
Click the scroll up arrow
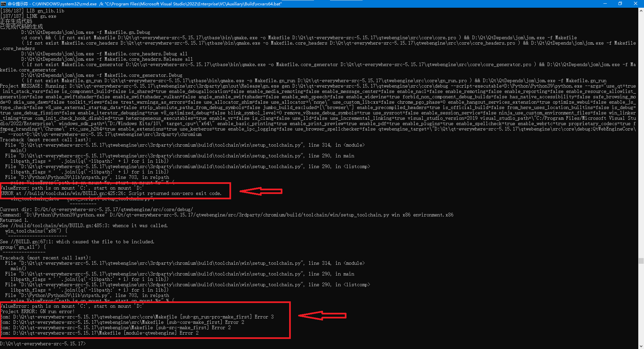[x=641, y=11]
